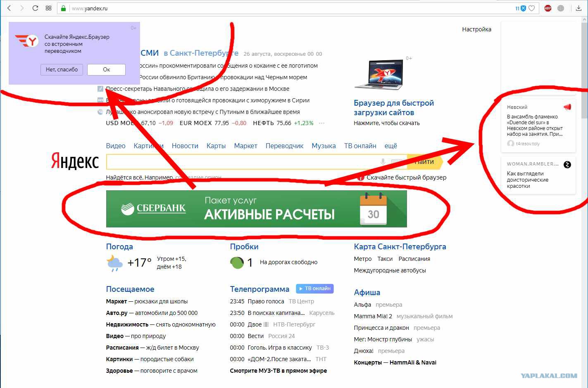Open the Маркет service link above search
Viewport: 588px width, 388px height.
[x=245, y=146]
